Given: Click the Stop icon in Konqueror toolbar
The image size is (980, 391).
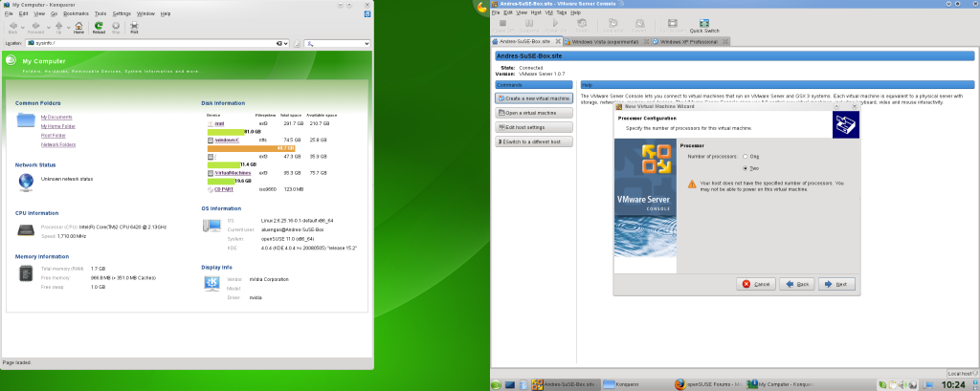Looking at the screenshot, I should coord(116,28).
